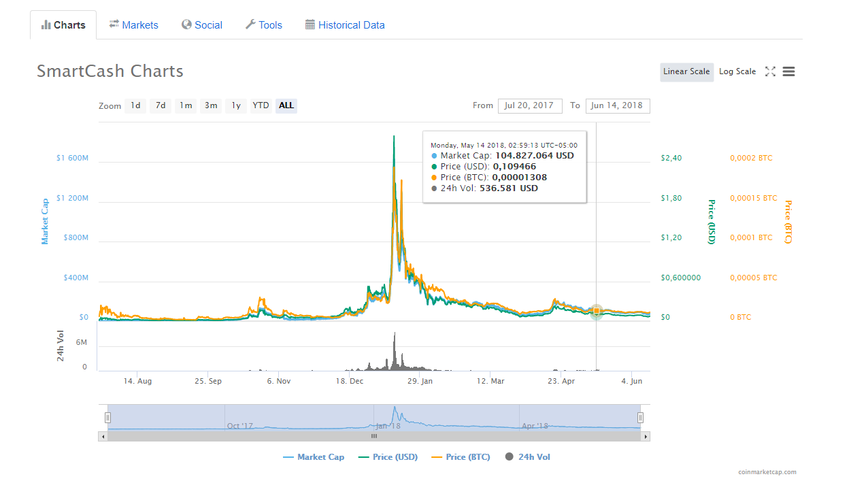
Task: Click the 0,0002 BTC axis label
Action: [751, 158]
